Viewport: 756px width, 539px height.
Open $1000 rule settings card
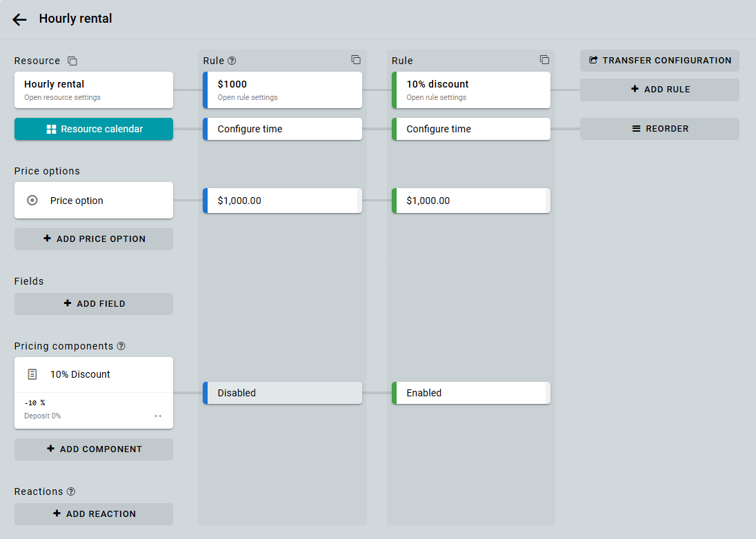pyautogui.click(x=283, y=90)
